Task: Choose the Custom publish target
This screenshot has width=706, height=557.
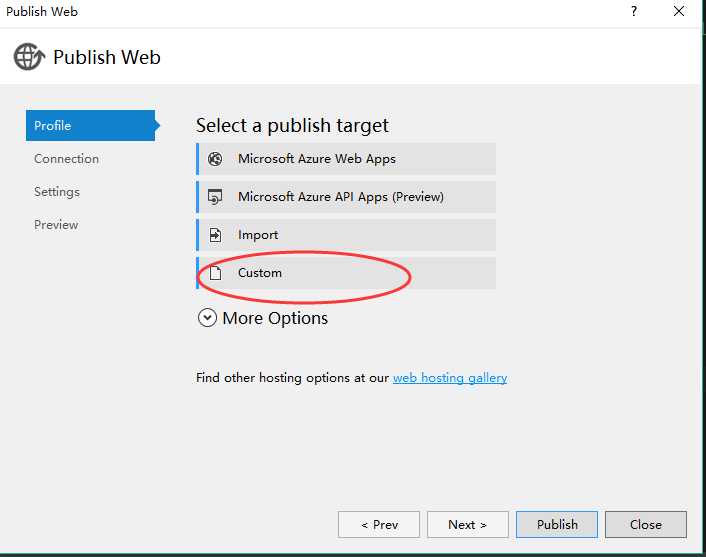Action: point(346,273)
